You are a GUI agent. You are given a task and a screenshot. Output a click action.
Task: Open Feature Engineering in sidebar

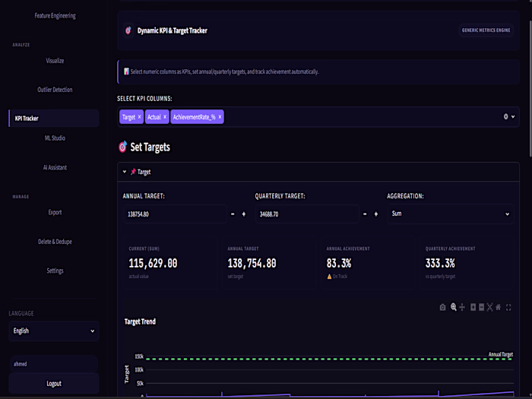[x=55, y=16]
